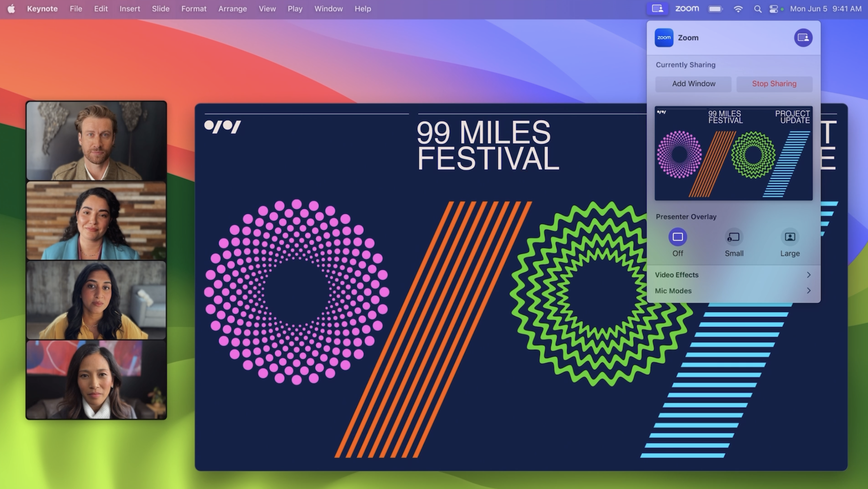
Task: Open Control Center icon in menu bar
Action: 773,9
